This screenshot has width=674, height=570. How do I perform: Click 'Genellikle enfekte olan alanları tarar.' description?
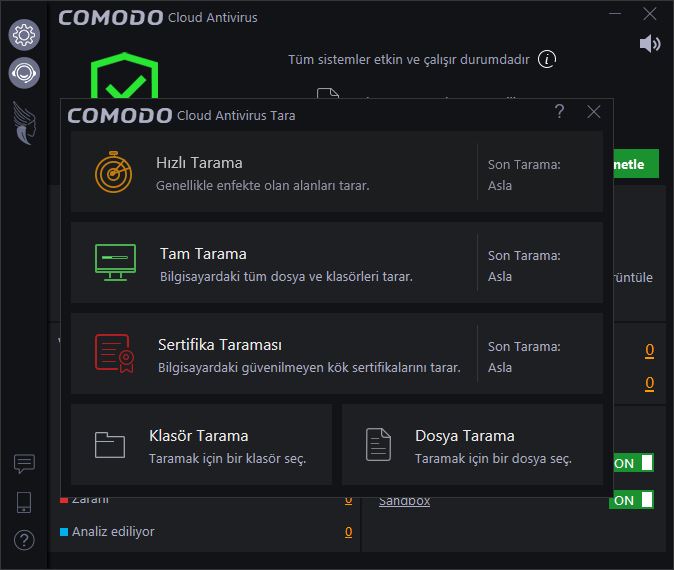(x=263, y=186)
